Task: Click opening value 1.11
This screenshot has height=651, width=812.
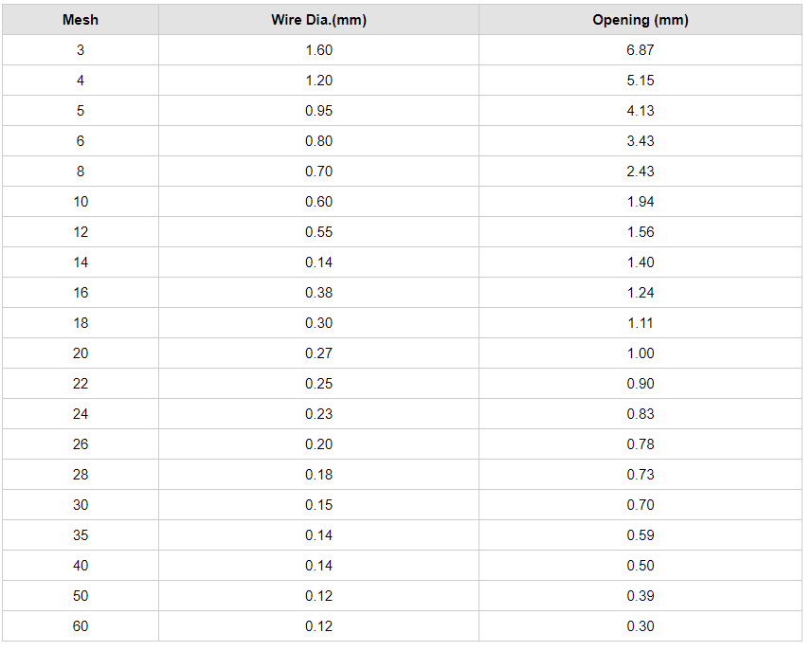Action: coord(641,323)
